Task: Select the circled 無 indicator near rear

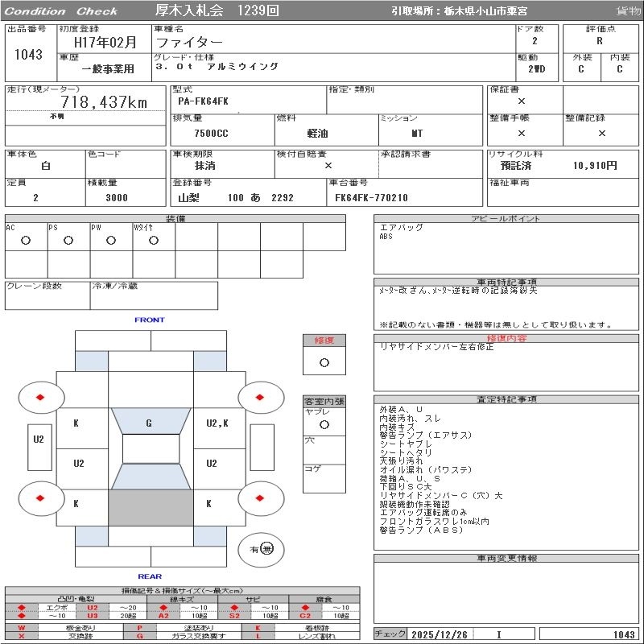Action: pyautogui.click(x=267, y=549)
